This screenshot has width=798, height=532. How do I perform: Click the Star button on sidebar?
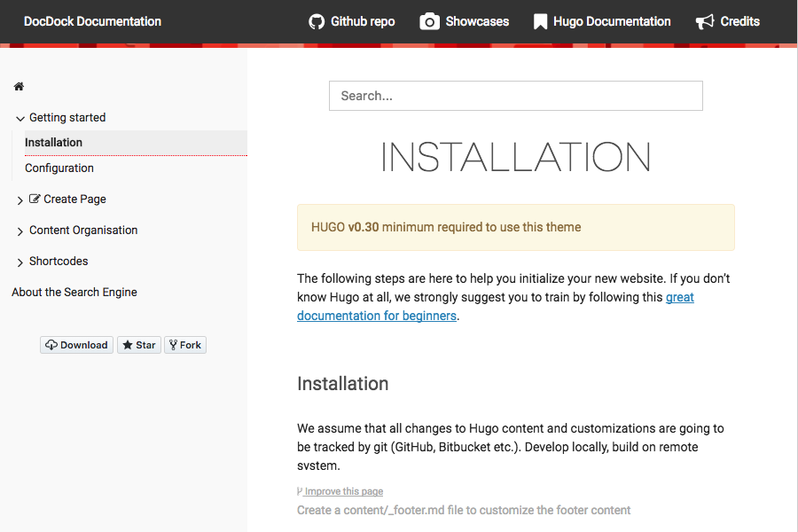coord(138,345)
